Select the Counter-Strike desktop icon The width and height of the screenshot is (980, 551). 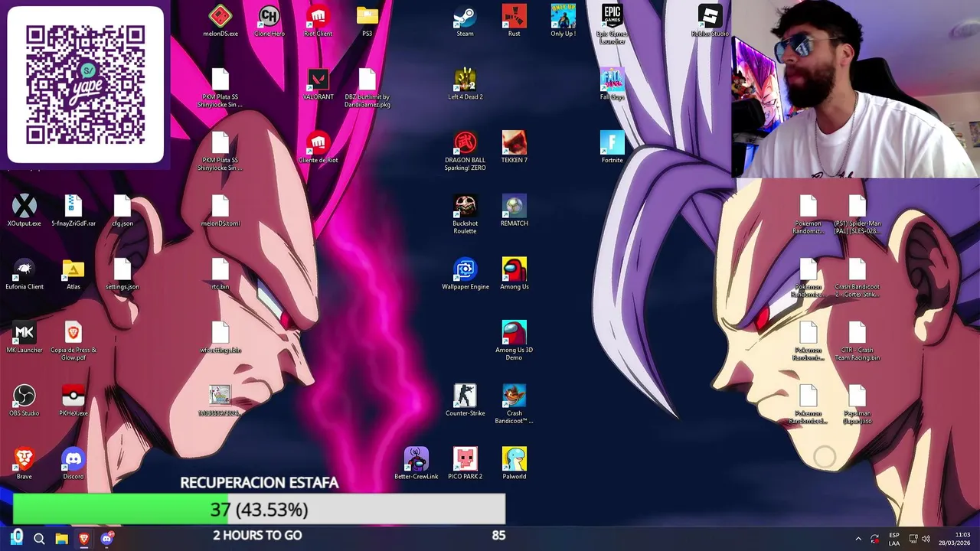click(x=465, y=401)
